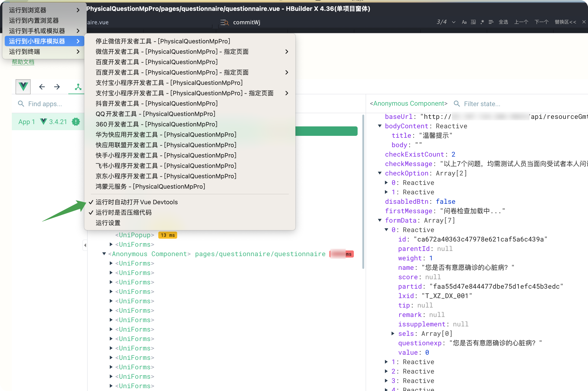This screenshot has height=391, width=588.
Task: Uncheck 运行时是否压缩代码 option
Action: 123,212
